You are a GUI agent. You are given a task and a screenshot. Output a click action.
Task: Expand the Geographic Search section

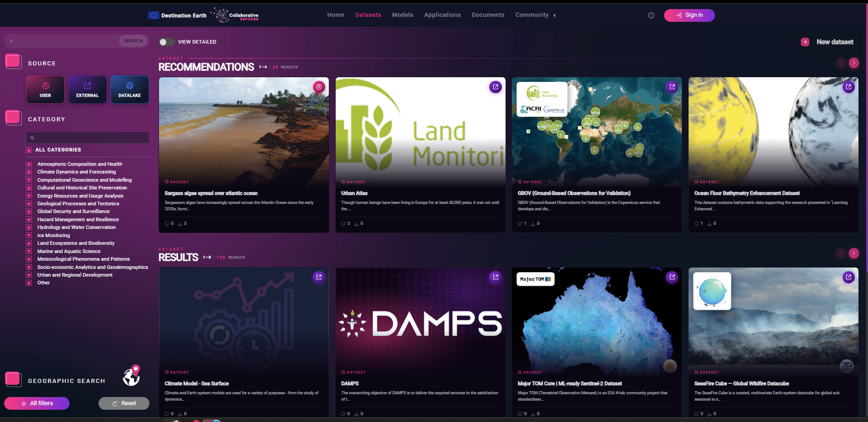click(x=13, y=379)
